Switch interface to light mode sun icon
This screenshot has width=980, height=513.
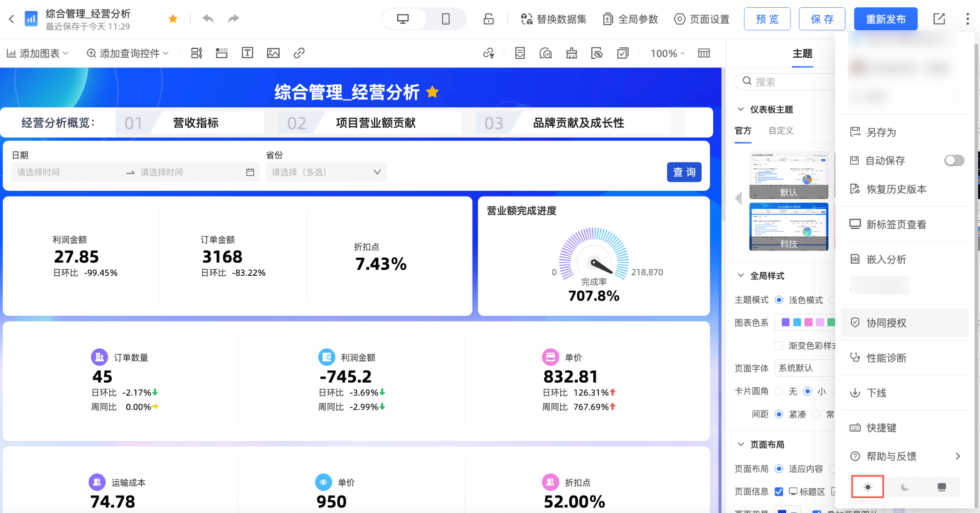(x=867, y=487)
